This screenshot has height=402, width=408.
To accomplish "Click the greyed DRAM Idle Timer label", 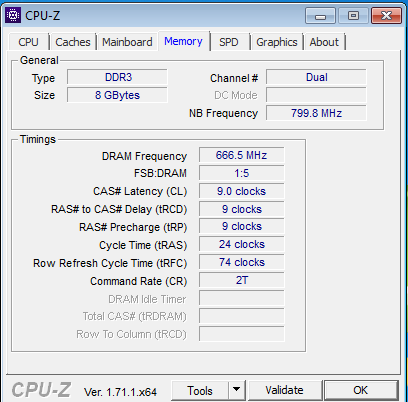I will pyautogui.click(x=147, y=299).
